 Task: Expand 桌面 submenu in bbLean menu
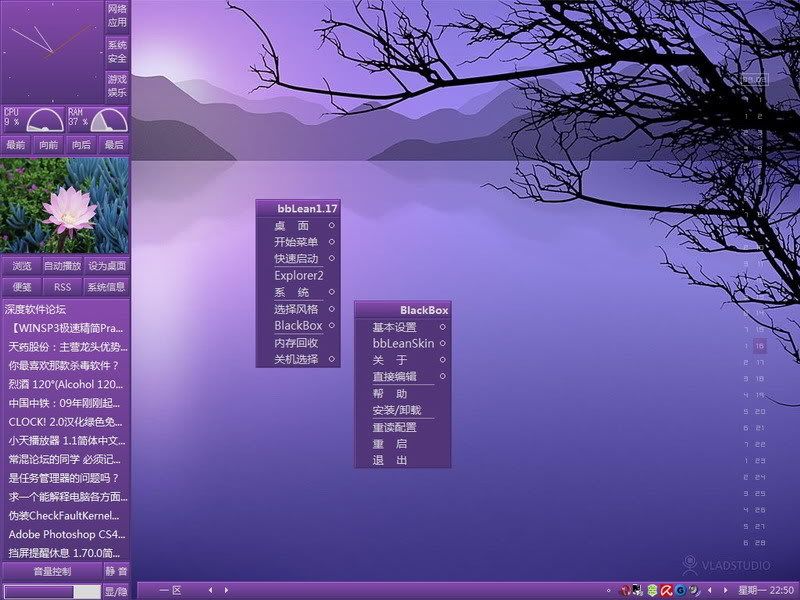298,225
